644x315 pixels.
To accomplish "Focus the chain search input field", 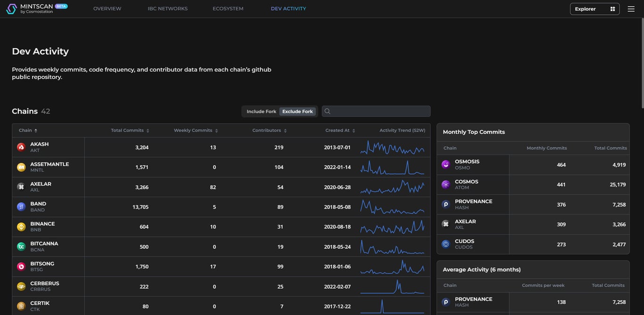I will [x=376, y=111].
